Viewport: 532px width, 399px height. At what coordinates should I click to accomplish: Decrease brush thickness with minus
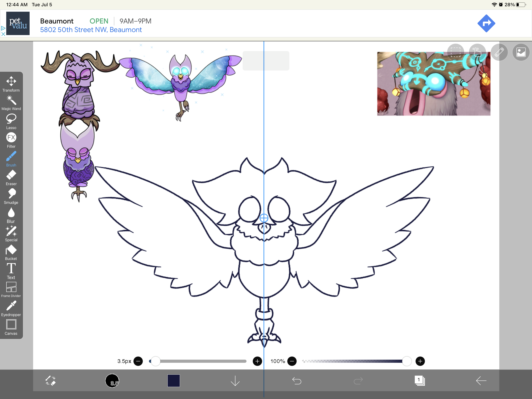(138, 361)
